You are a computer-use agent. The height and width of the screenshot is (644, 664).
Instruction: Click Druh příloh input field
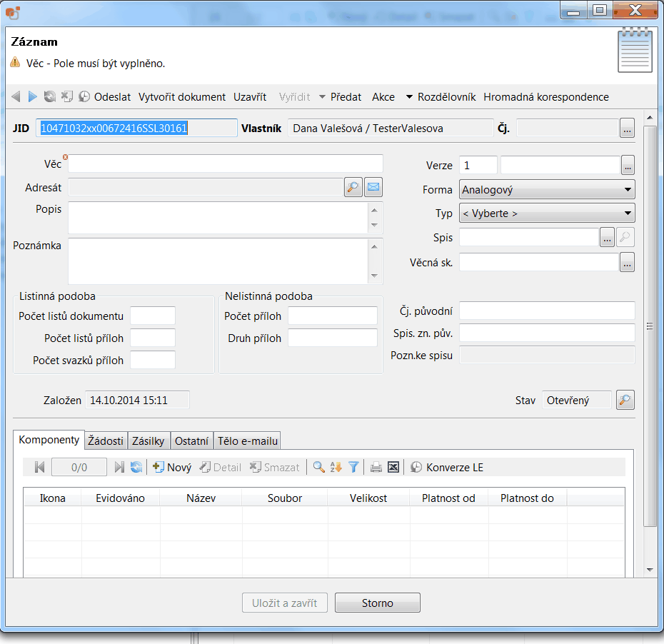333,338
